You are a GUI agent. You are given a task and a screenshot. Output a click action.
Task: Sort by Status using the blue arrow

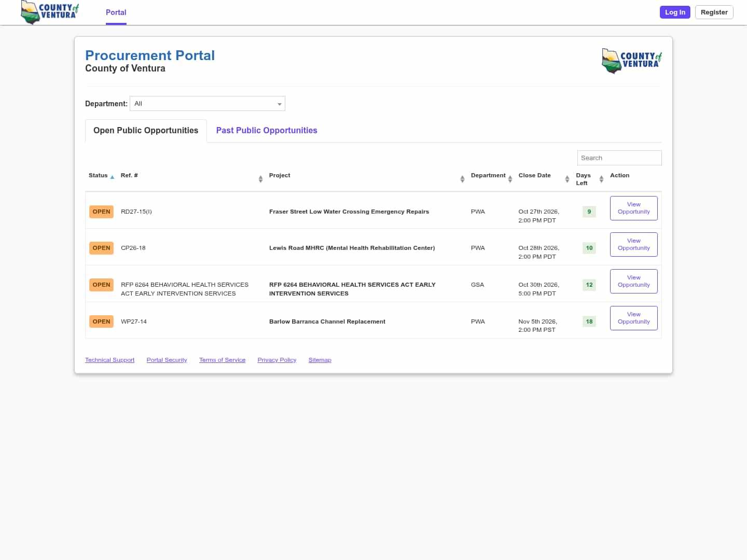[112, 177]
